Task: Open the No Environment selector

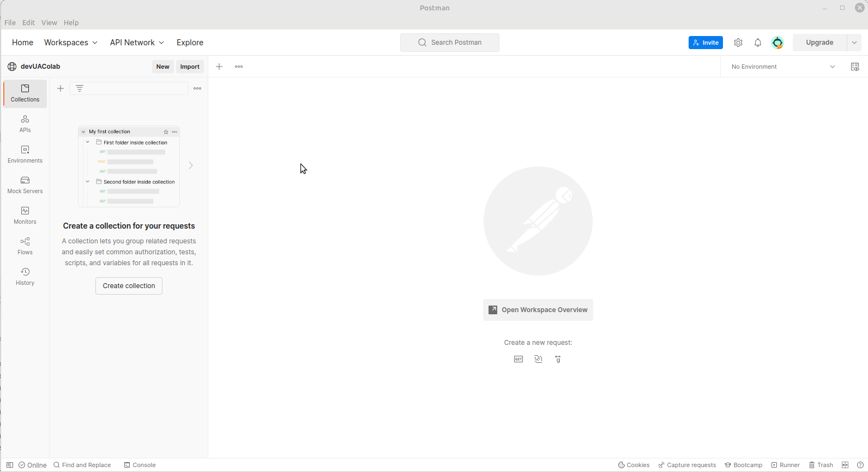Action: tap(783, 67)
